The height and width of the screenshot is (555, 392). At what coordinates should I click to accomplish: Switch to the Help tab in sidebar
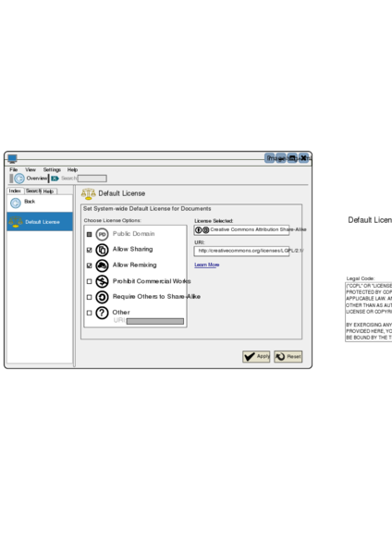point(49,191)
